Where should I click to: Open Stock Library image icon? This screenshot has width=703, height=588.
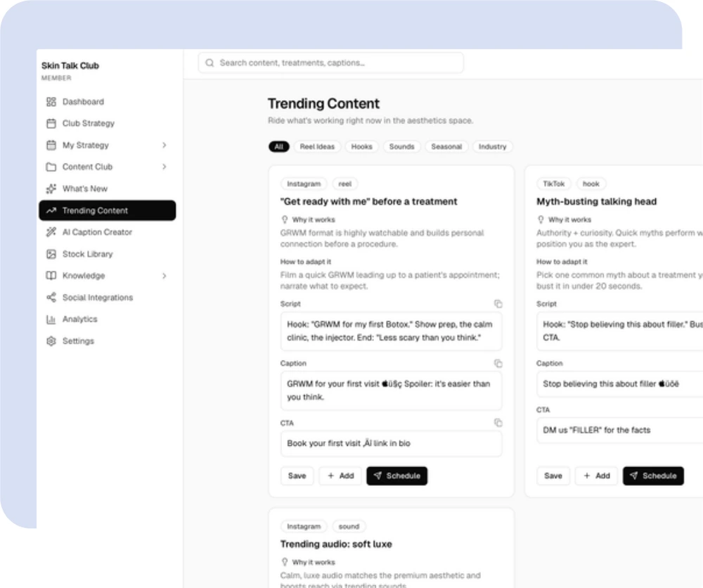(51, 254)
